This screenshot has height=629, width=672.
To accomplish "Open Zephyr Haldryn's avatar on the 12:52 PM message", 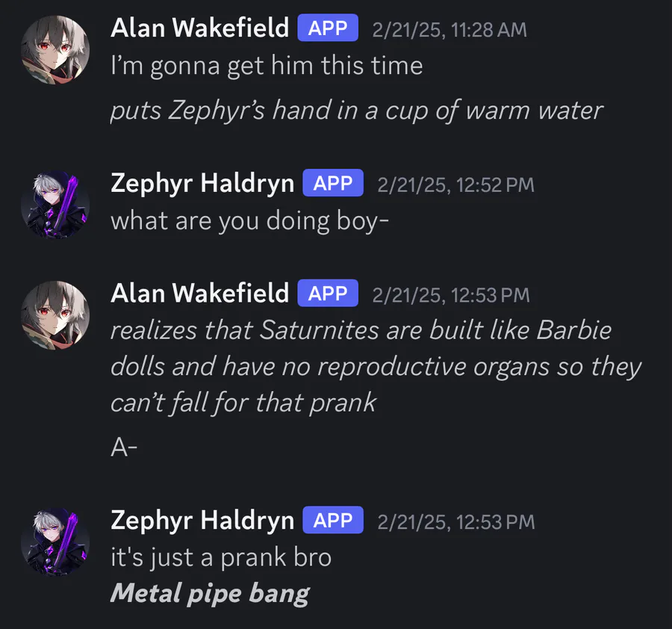I will point(55,205).
